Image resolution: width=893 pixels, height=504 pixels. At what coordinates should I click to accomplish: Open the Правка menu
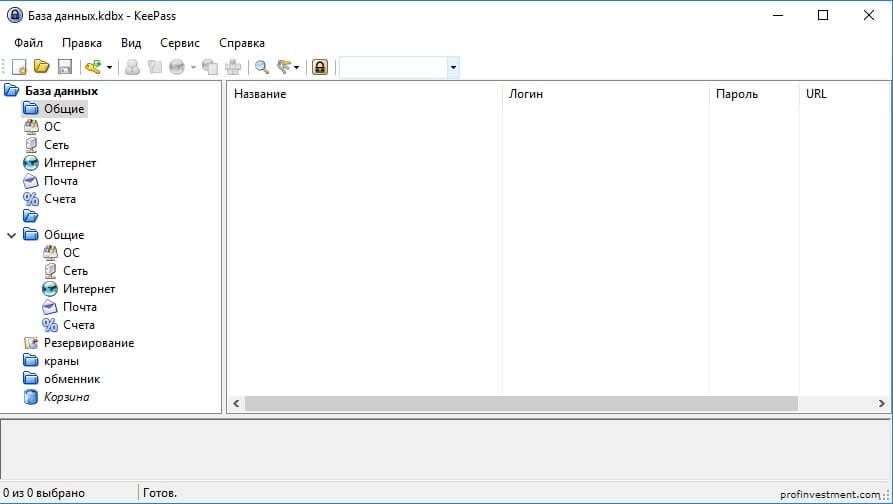82,43
